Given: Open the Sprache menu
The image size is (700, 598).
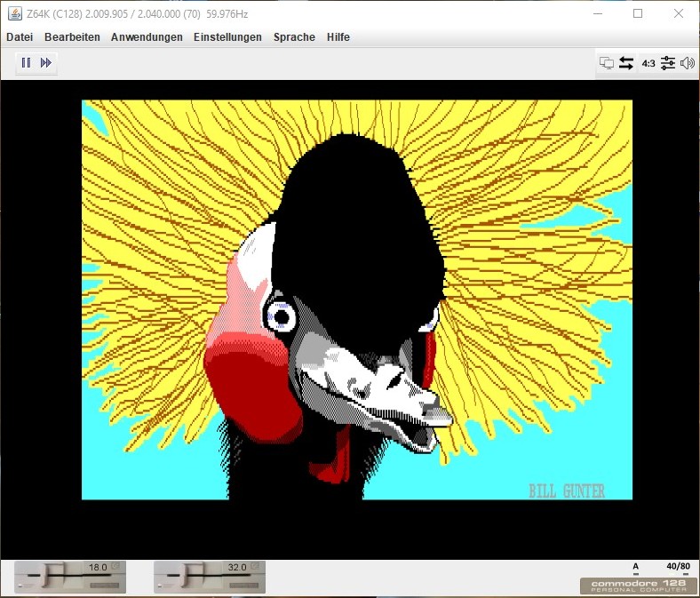Looking at the screenshot, I should pos(294,37).
